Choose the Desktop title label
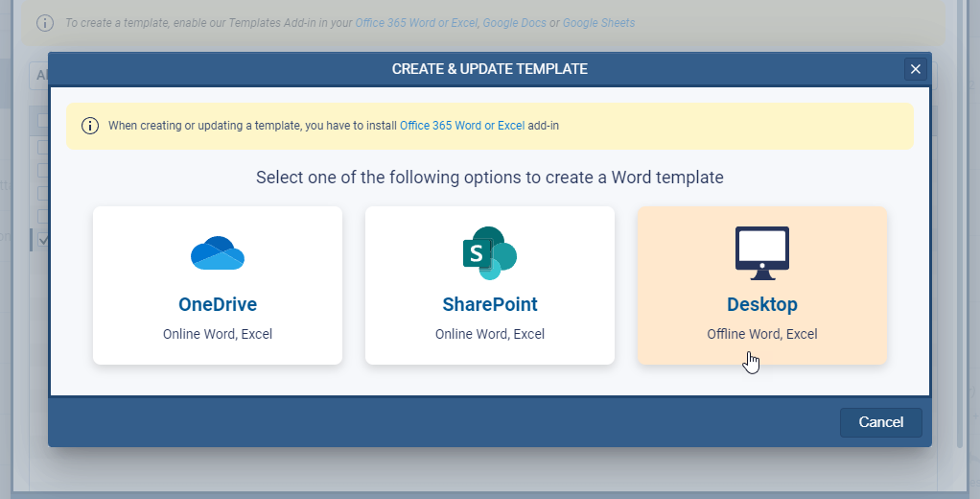The height and width of the screenshot is (499, 980). pos(761,304)
